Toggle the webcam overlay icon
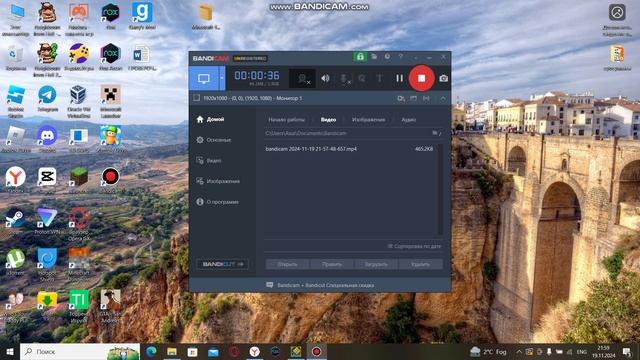 point(303,78)
